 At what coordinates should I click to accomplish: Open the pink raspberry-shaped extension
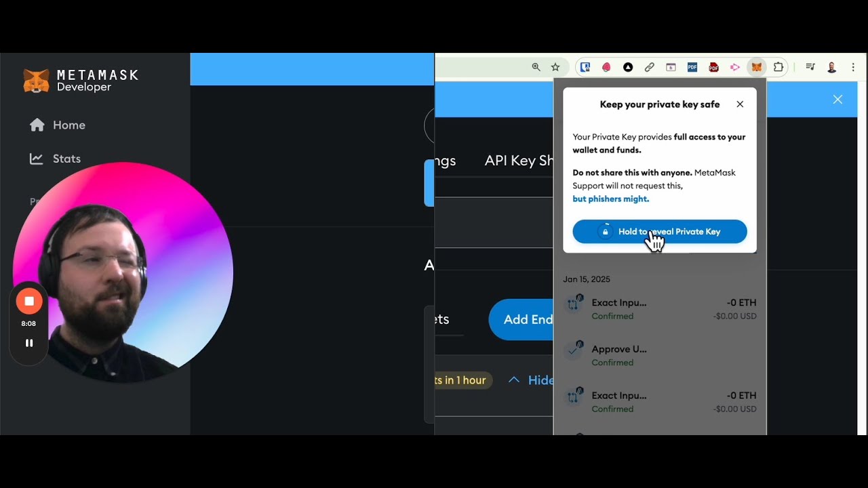click(x=606, y=67)
